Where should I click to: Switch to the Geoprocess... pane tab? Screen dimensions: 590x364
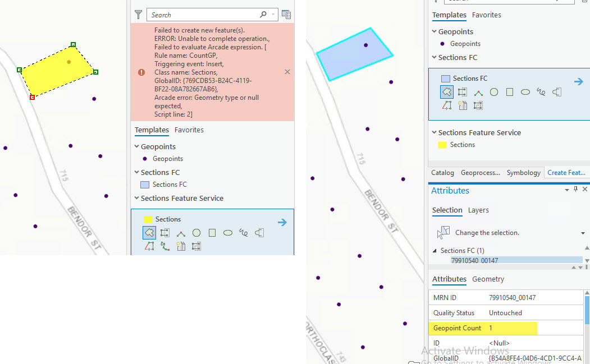tap(481, 173)
